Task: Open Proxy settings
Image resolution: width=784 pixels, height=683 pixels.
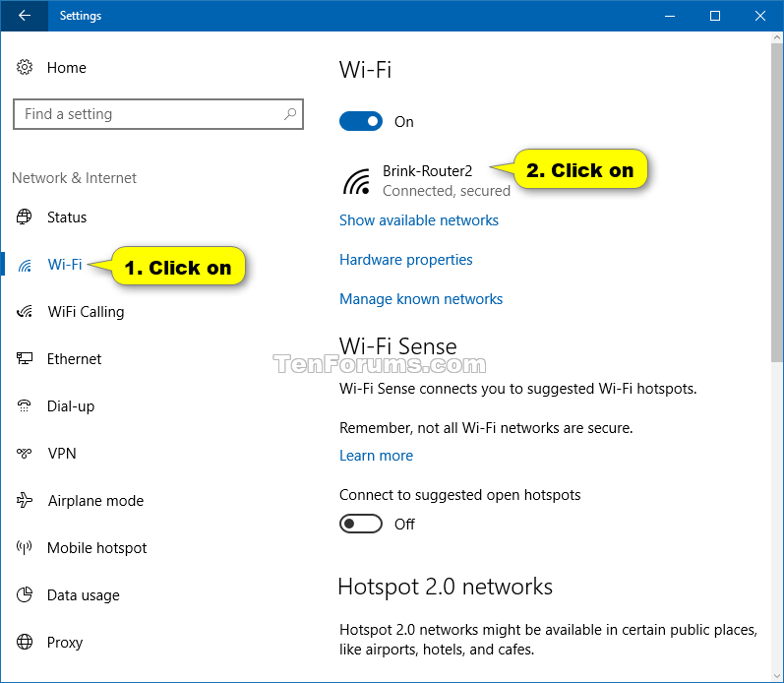Action: tap(65, 643)
